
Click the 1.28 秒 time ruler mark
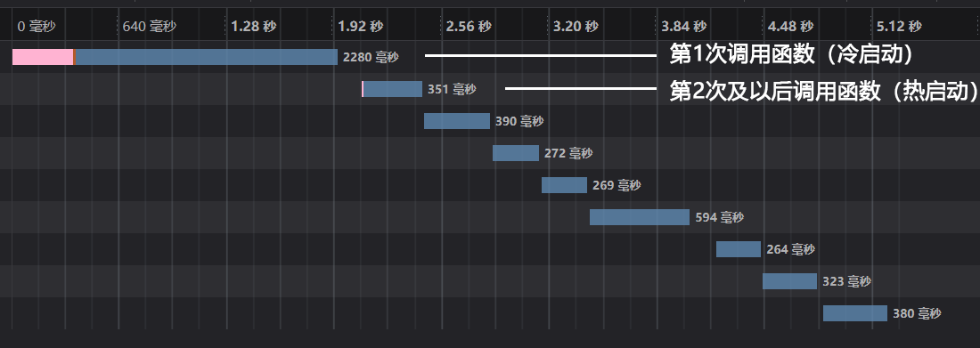(x=254, y=26)
